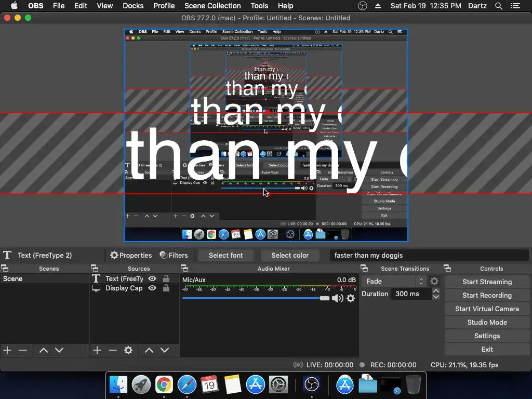Image resolution: width=532 pixels, height=399 pixels.
Task: Open Filters for the selected source
Action: click(174, 255)
